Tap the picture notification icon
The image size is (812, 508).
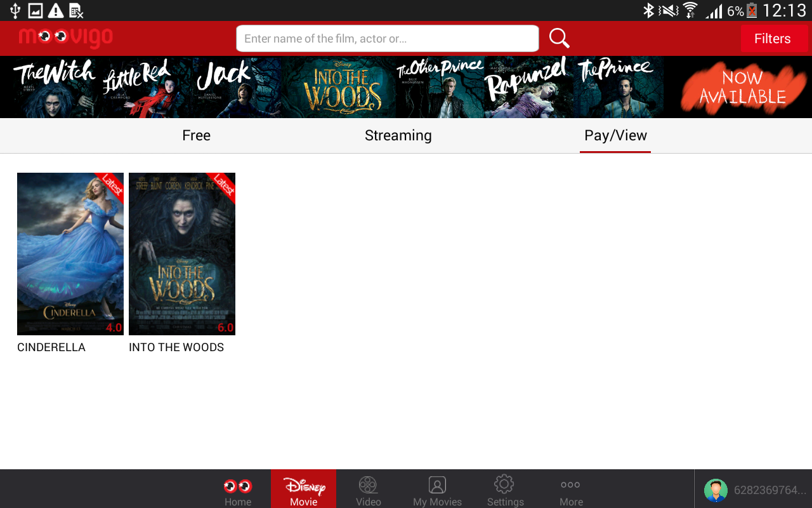point(36,11)
